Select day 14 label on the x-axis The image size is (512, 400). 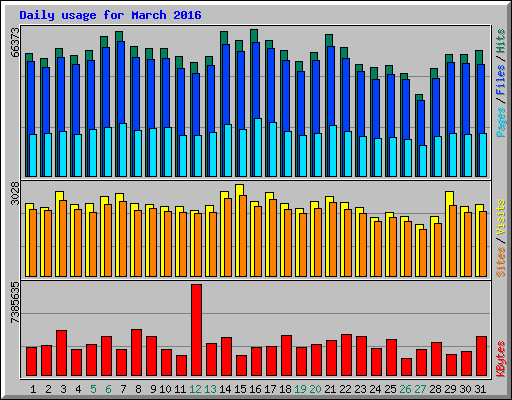[225, 389]
